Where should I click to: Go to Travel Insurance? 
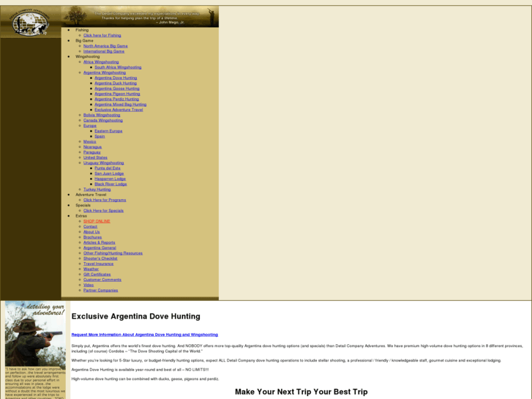(98, 264)
